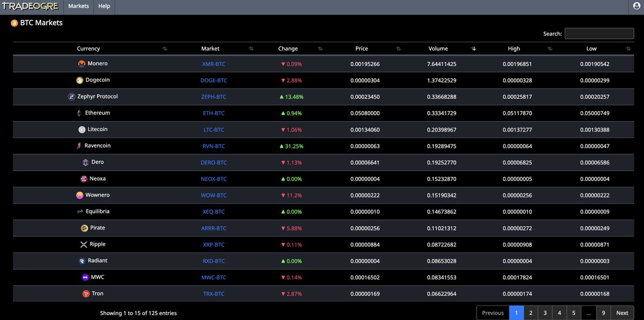Screen dimensions: 644x320
Task: Go to the Next page
Action: 622,313
